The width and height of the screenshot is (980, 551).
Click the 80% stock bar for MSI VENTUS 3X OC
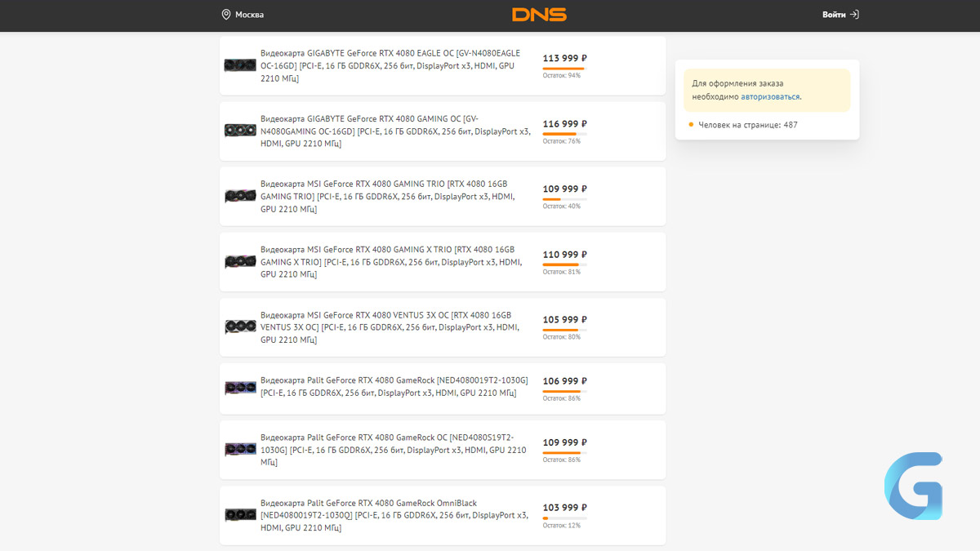[x=565, y=329]
